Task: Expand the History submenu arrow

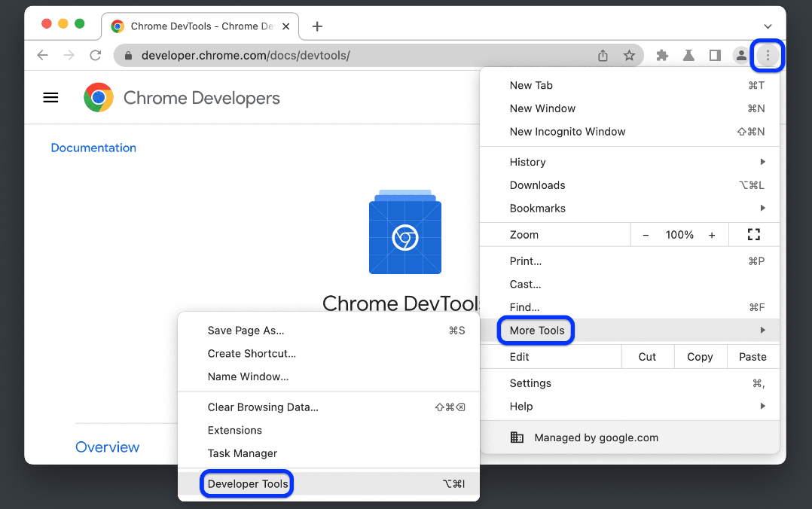Action: point(762,162)
